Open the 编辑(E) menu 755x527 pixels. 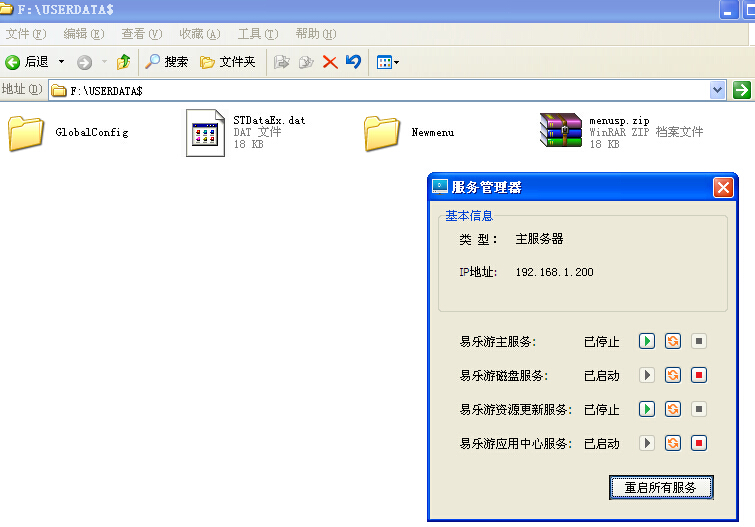point(84,34)
